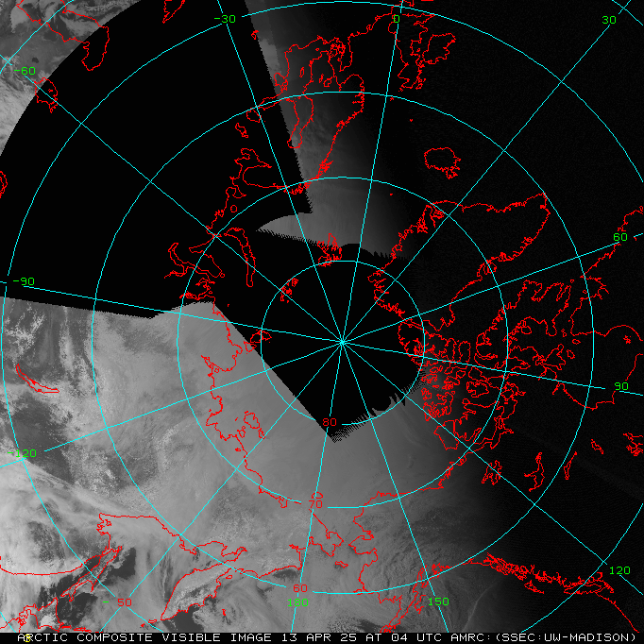Click the green 120 longitude label
The height and width of the screenshot is (644, 644).
(619, 570)
